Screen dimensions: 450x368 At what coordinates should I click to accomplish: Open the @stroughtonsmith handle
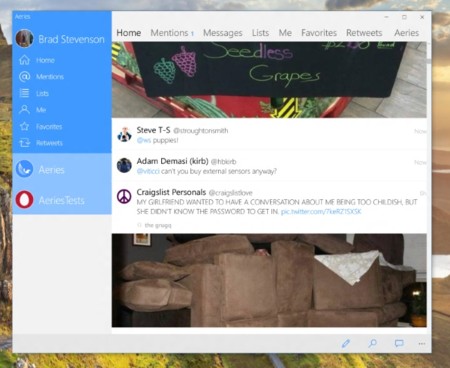pyautogui.click(x=201, y=131)
